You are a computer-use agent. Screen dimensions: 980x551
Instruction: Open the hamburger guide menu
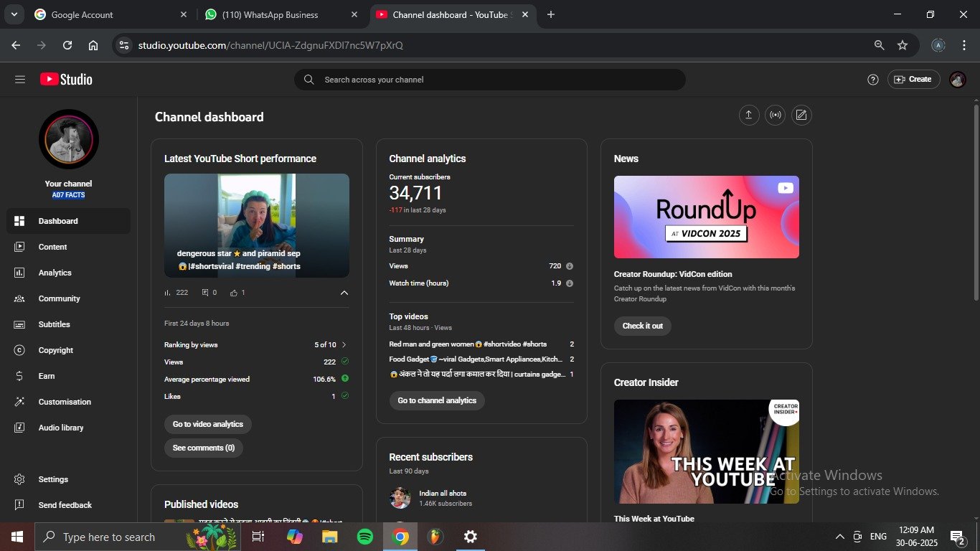click(x=20, y=80)
